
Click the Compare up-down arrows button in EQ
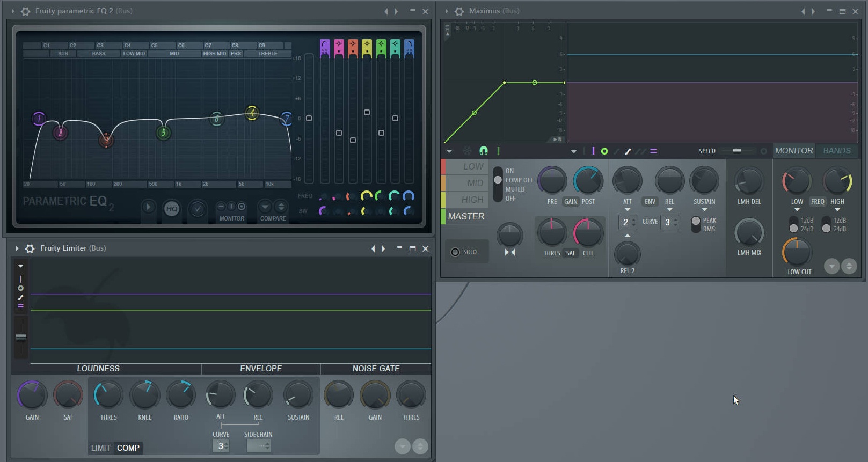pos(281,207)
